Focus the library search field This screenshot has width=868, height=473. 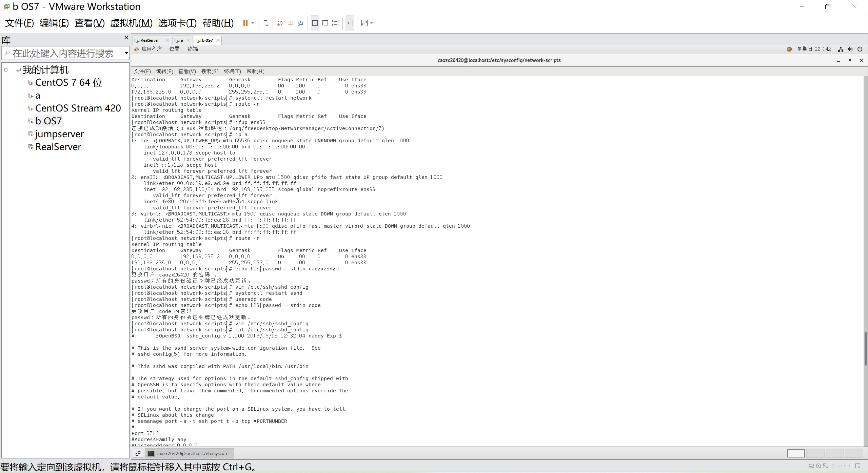(x=63, y=53)
